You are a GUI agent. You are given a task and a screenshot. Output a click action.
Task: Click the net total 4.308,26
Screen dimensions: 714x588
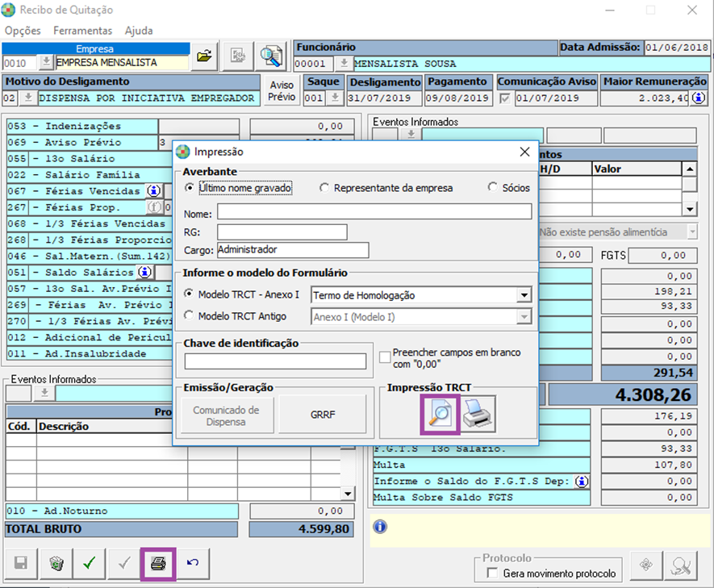click(x=623, y=394)
